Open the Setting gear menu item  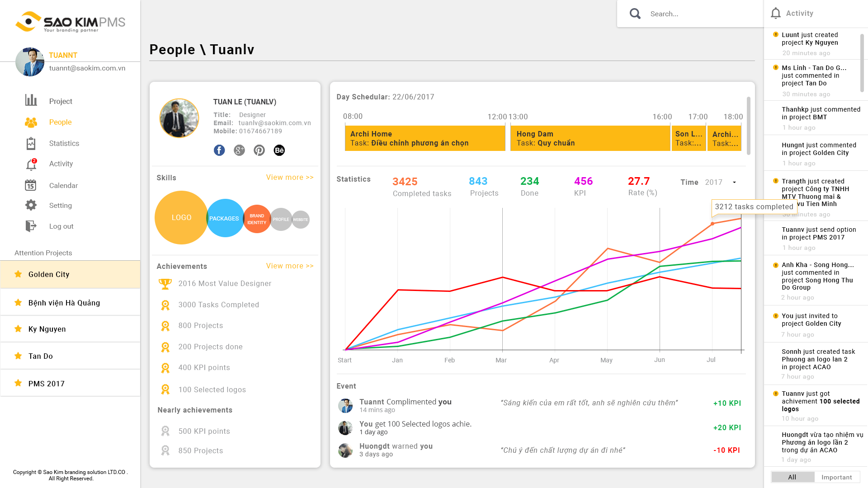pos(60,205)
